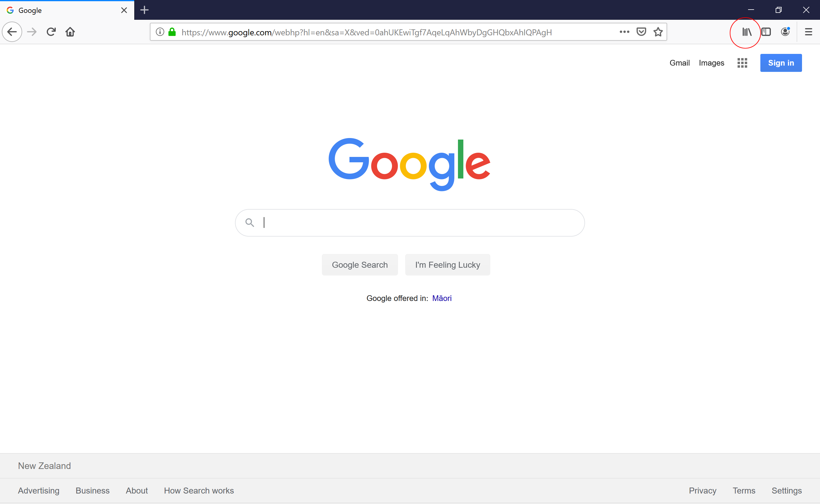Click the Māori language link
Viewport: 820px width, 504px height.
tap(442, 298)
